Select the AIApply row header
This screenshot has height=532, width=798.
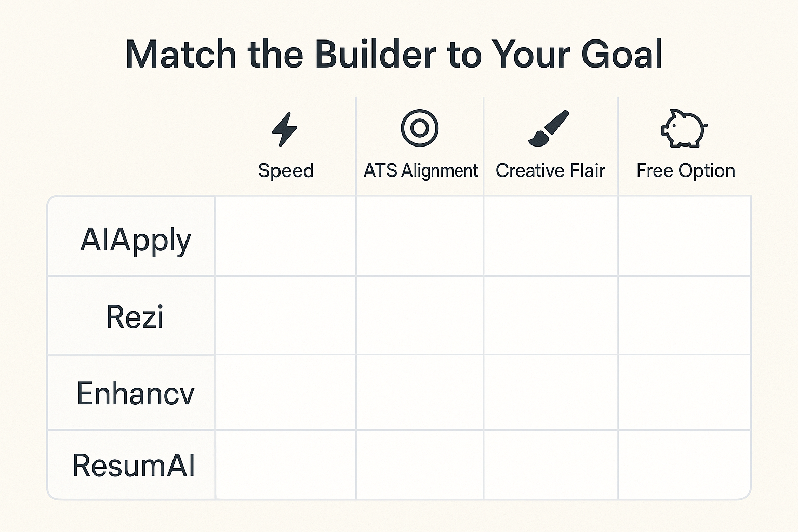coord(136,240)
